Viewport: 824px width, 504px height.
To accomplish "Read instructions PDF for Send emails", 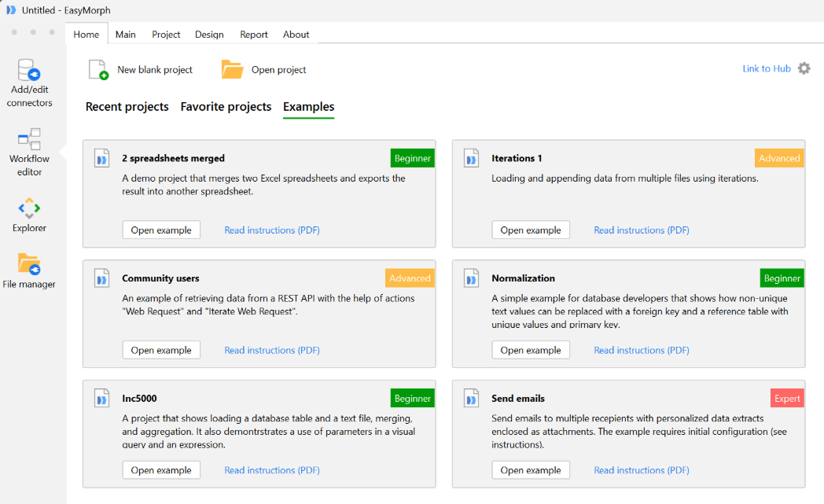I will coord(641,470).
